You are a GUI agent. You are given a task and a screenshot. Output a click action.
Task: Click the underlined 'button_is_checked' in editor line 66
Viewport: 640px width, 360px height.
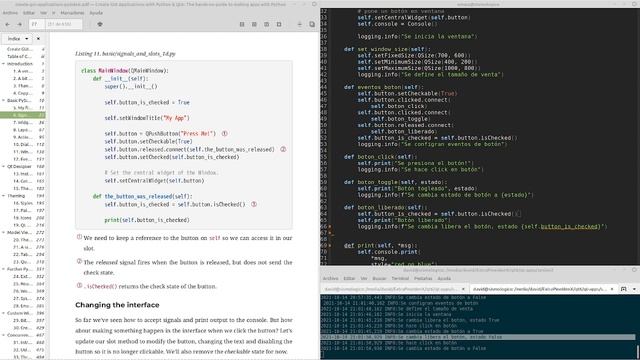pos(569,227)
